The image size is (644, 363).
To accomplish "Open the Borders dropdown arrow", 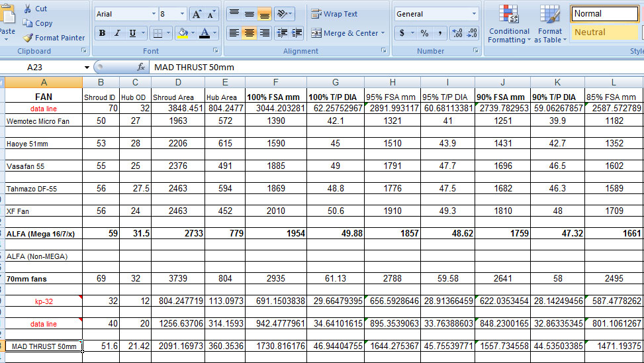I will tap(168, 33).
